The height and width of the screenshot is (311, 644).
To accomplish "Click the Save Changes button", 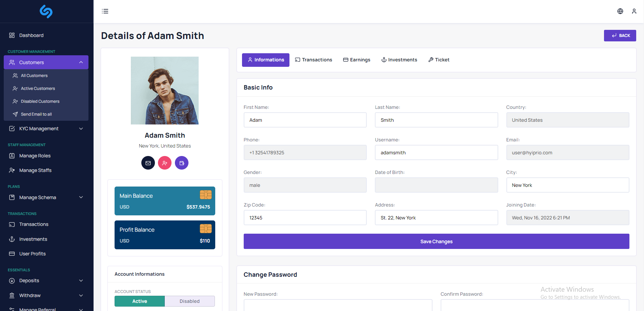I will pyautogui.click(x=436, y=241).
